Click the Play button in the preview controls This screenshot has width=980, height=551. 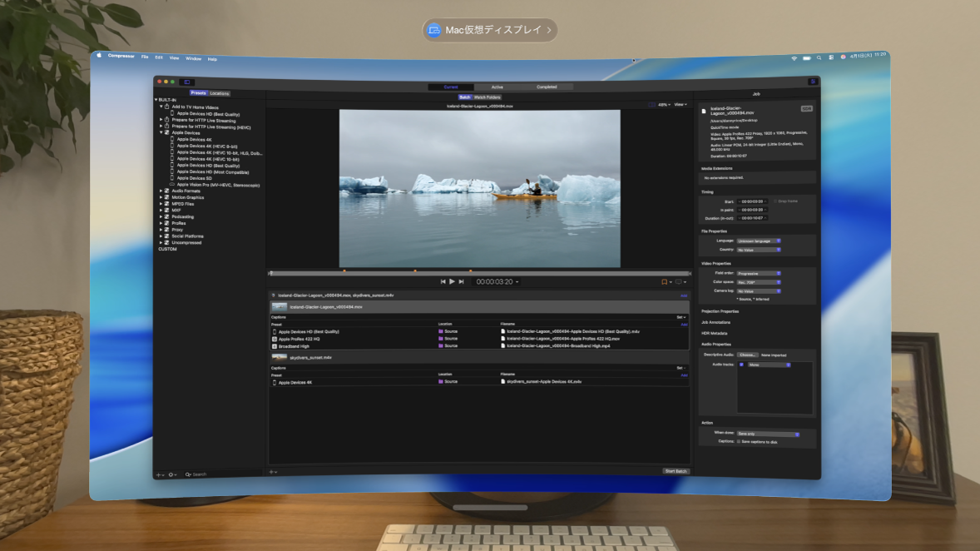click(452, 281)
